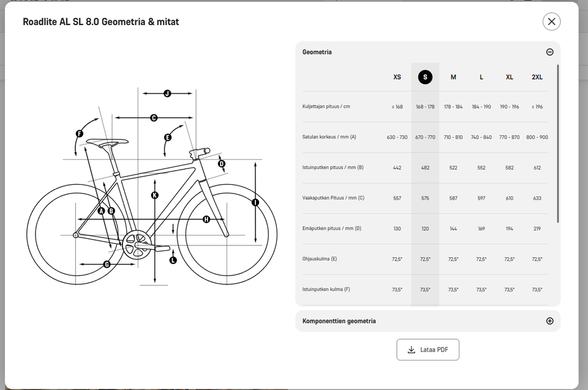Close the Geometria & mitat dialog

pyautogui.click(x=551, y=21)
